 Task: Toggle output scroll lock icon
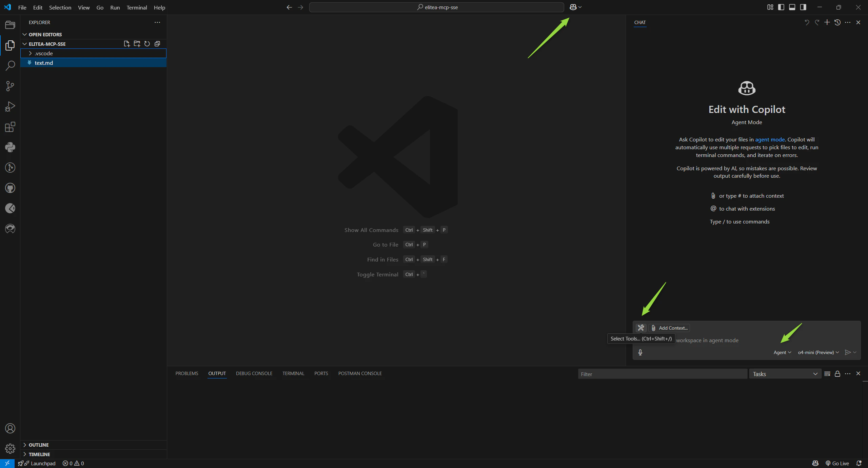pos(837,374)
